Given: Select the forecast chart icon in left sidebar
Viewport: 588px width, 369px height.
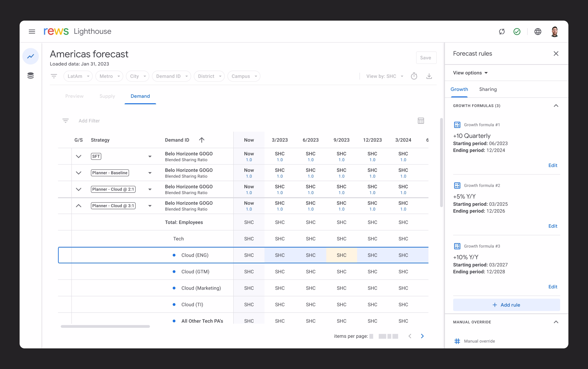Looking at the screenshot, I should click(30, 56).
